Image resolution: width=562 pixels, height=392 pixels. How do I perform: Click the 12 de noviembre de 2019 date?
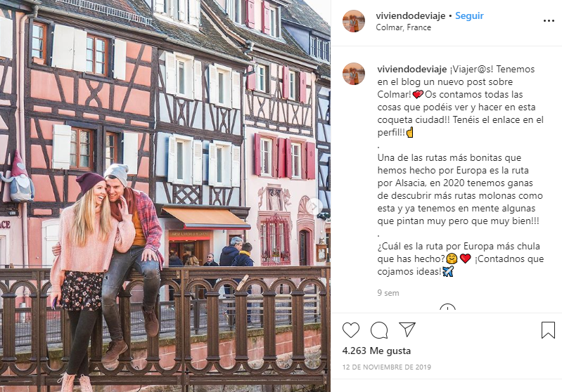pyautogui.click(x=386, y=367)
